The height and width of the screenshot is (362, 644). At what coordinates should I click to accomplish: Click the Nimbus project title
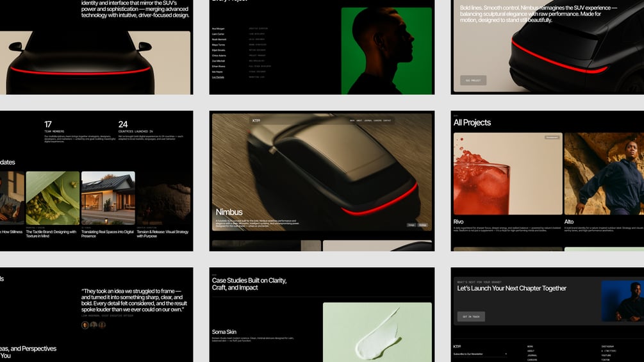click(x=229, y=212)
